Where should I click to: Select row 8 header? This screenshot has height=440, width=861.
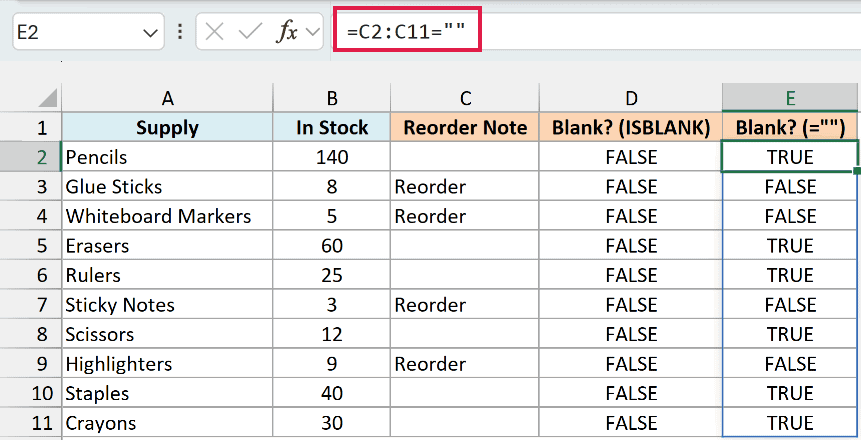coord(31,334)
